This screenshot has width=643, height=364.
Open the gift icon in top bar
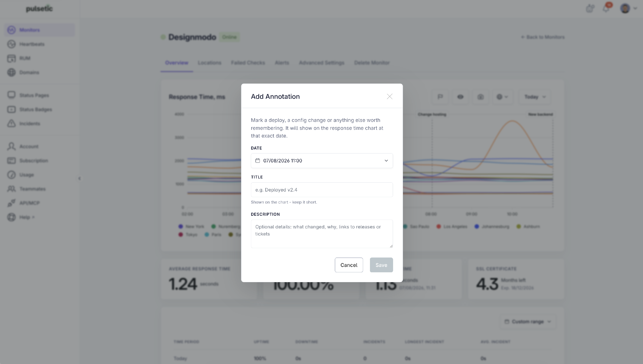590,9
